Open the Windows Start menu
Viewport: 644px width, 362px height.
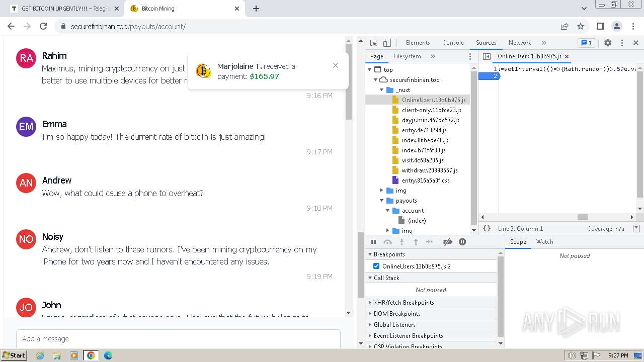(14, 355)
